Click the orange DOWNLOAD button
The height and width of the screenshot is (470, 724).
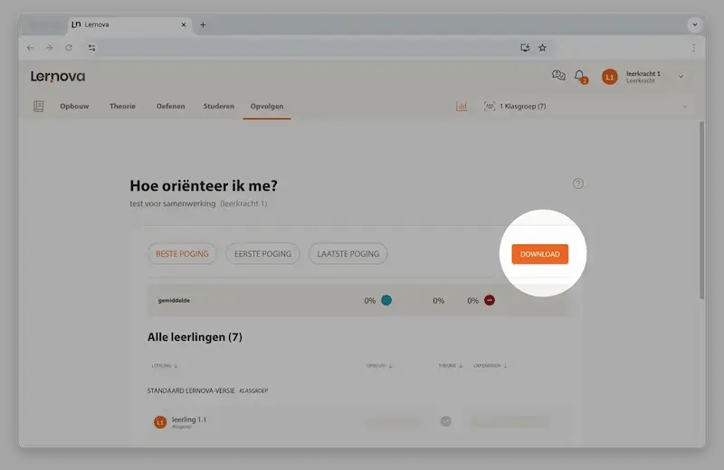tap(540, 254)
